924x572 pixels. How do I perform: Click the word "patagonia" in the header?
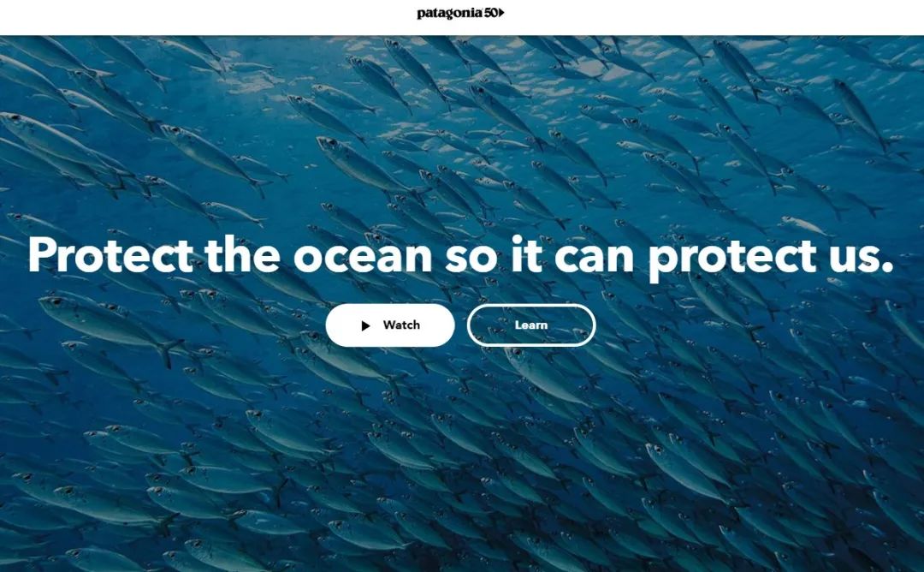[450, 14]
